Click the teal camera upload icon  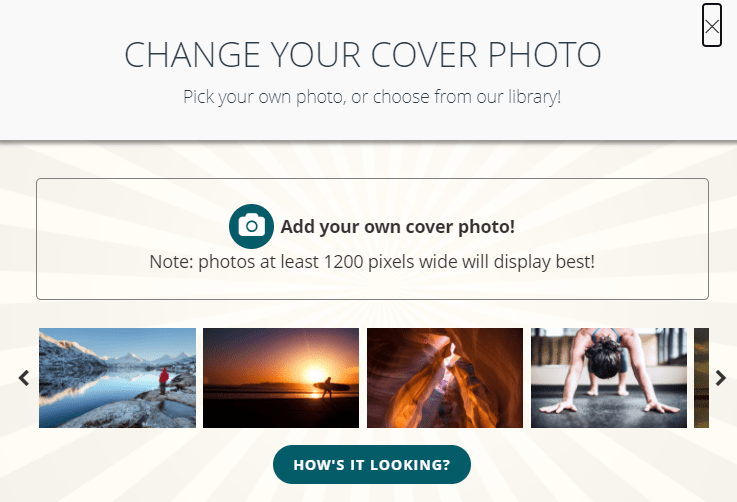coord(251,226)
